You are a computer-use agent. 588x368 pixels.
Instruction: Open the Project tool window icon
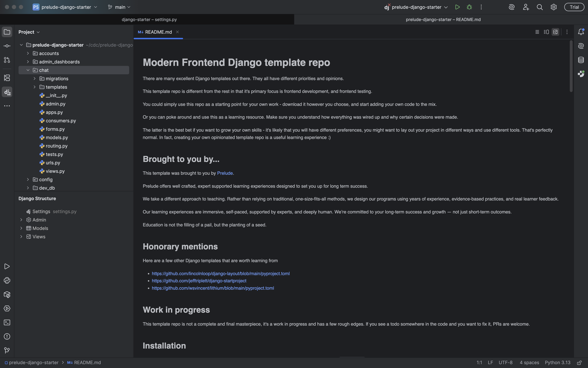[x=7, y=32]
